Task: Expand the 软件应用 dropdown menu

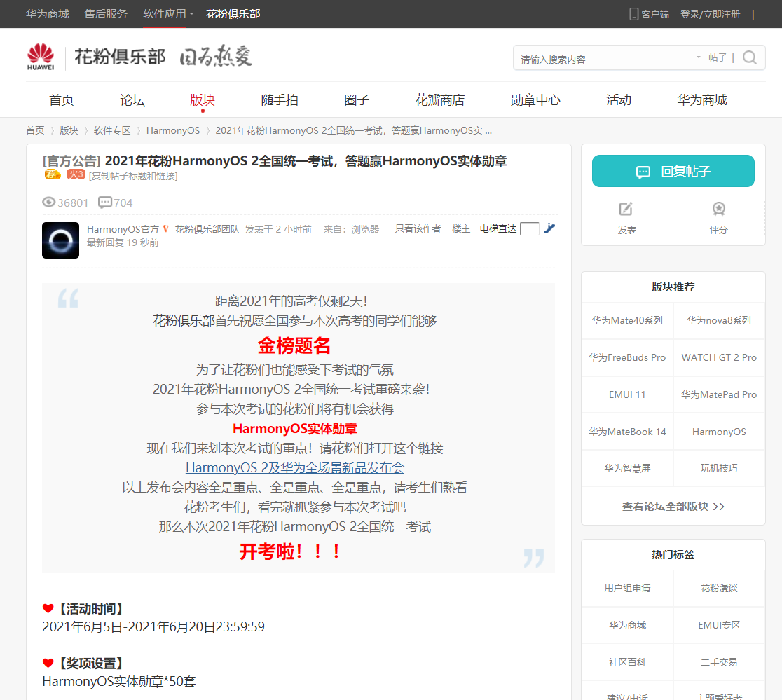Action: click(168, 14)
